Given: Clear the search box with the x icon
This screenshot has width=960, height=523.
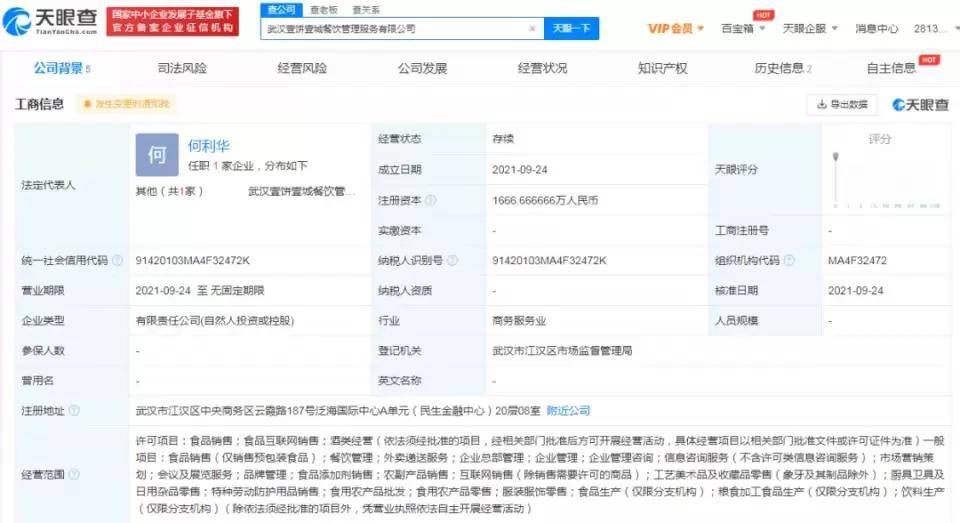Looking at the screenshot, I should coord(532,29).
